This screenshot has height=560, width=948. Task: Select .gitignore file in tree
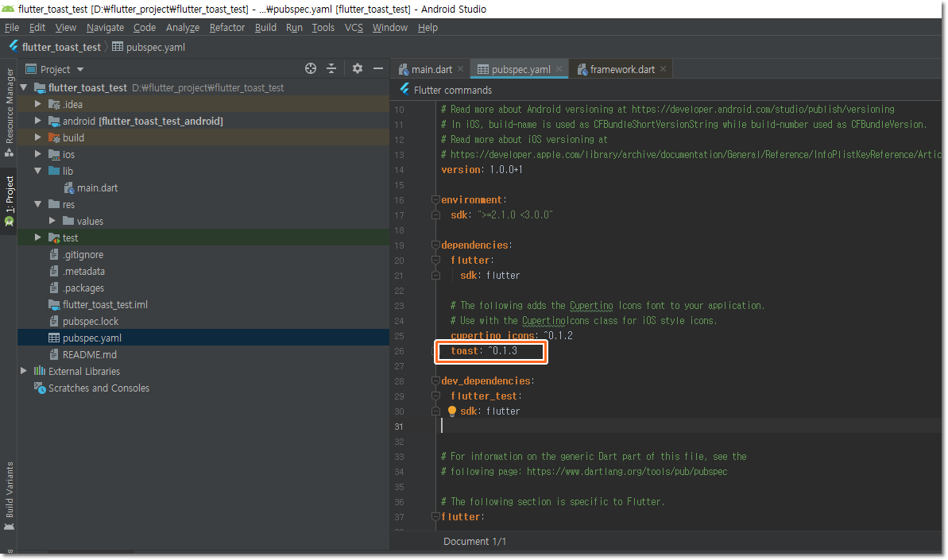click(83, 254)
